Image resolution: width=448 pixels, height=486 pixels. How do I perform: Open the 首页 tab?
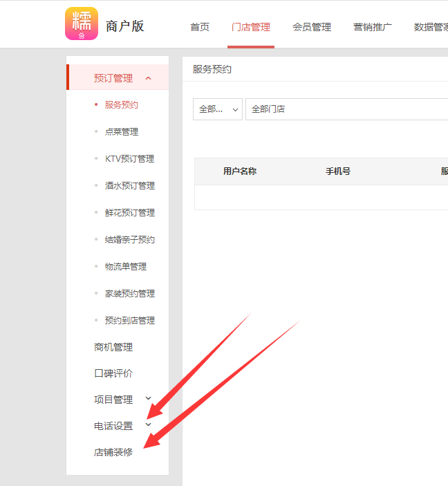click(x=200, y=27)
